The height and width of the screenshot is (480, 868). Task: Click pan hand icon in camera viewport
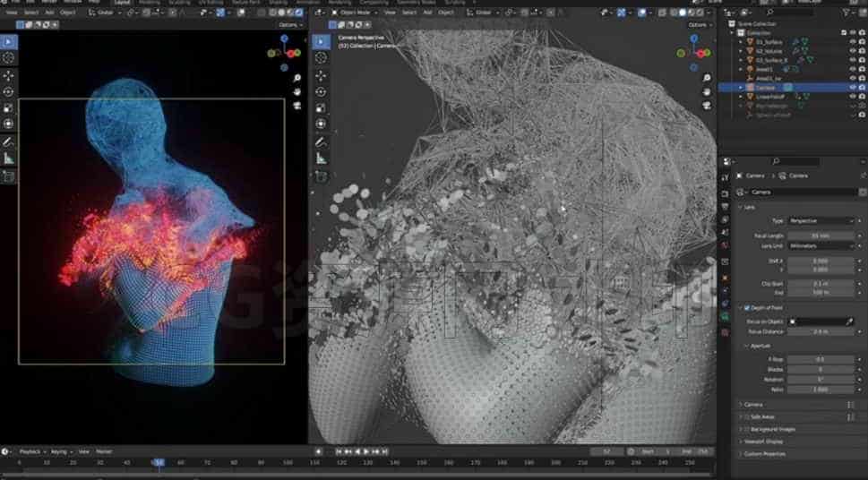pos(707,91)
